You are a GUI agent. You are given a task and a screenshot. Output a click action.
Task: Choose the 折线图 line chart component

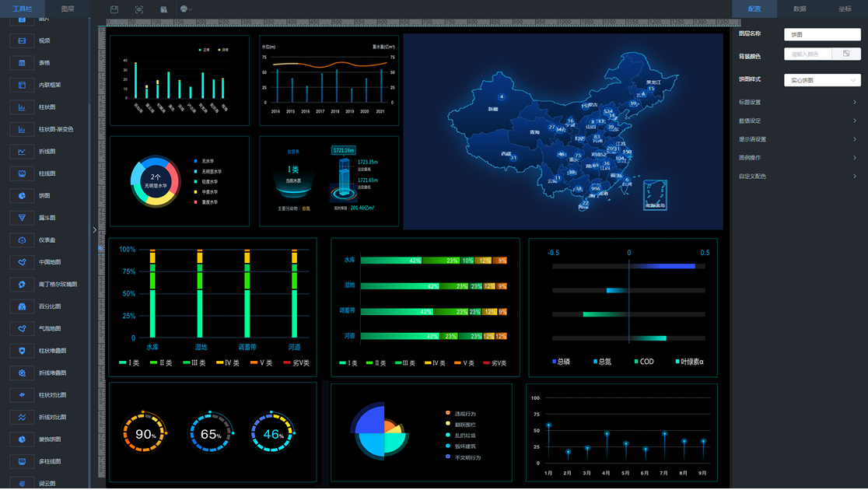[47, 152]
